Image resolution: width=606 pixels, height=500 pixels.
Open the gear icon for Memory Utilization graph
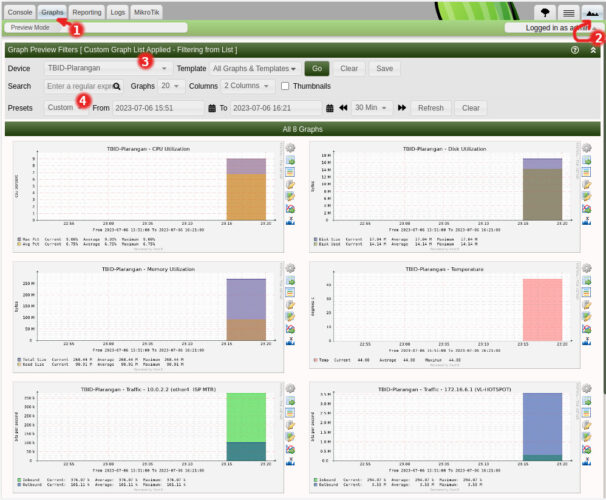pos(290,268)
